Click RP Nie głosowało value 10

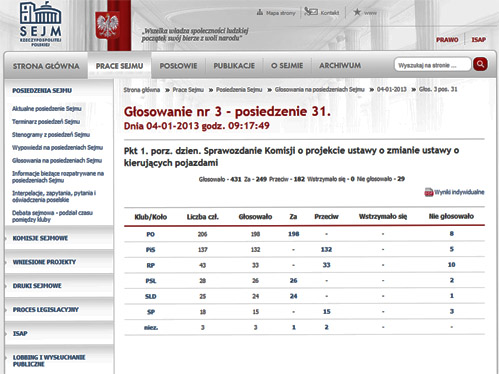452,265
